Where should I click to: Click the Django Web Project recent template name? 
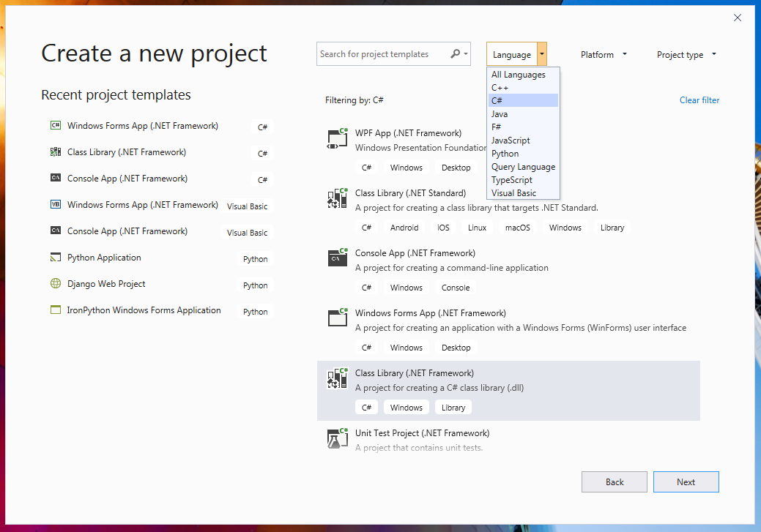(106, 284)
